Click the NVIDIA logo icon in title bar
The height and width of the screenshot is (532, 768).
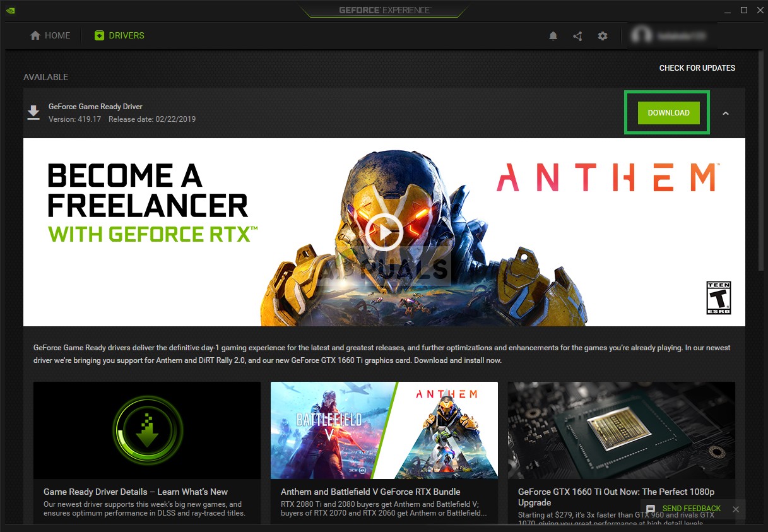click(x=10, y=11)
